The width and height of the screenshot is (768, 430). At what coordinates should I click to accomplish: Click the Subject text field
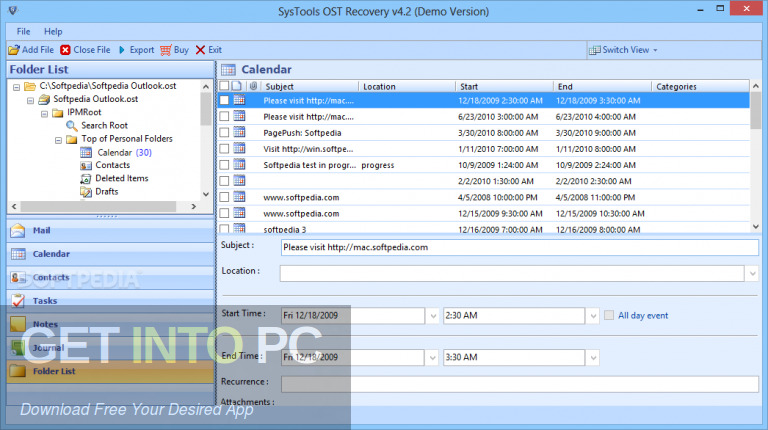[x=520, y=247]
